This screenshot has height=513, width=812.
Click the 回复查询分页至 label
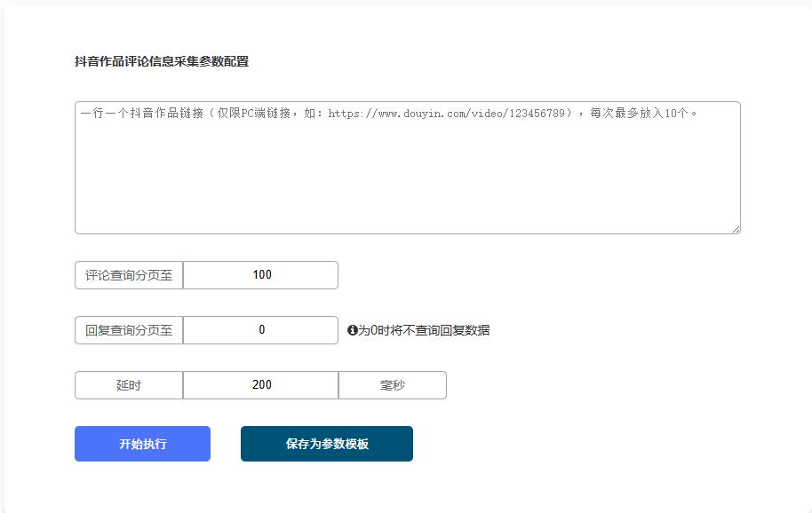[129, 330]
